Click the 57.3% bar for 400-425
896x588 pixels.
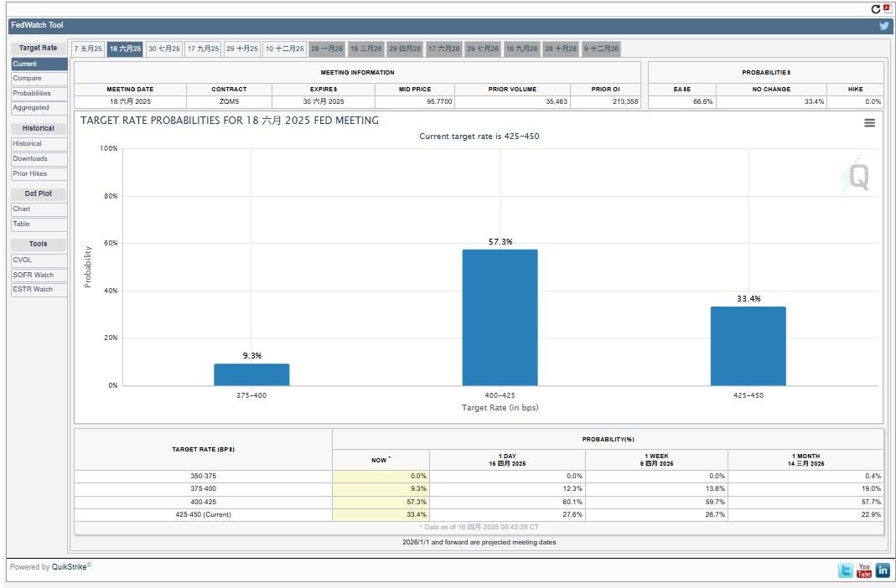pyautogui.click(x=500, y=317)
